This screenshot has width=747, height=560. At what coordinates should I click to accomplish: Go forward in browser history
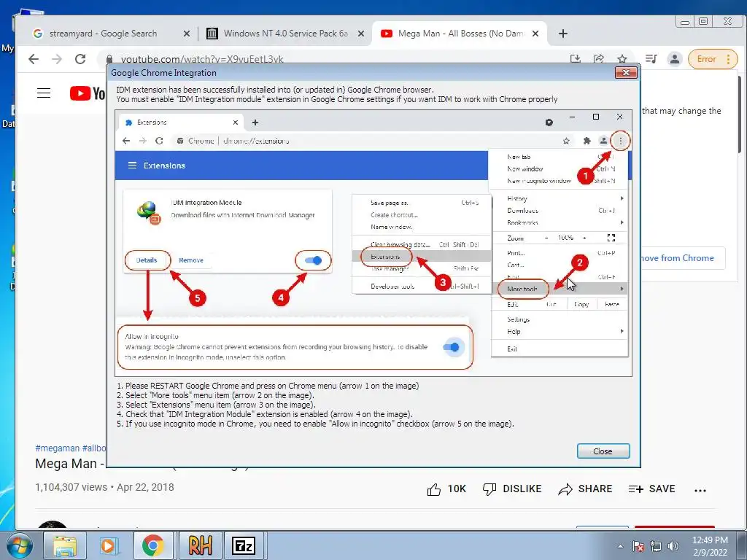(57, 59)
